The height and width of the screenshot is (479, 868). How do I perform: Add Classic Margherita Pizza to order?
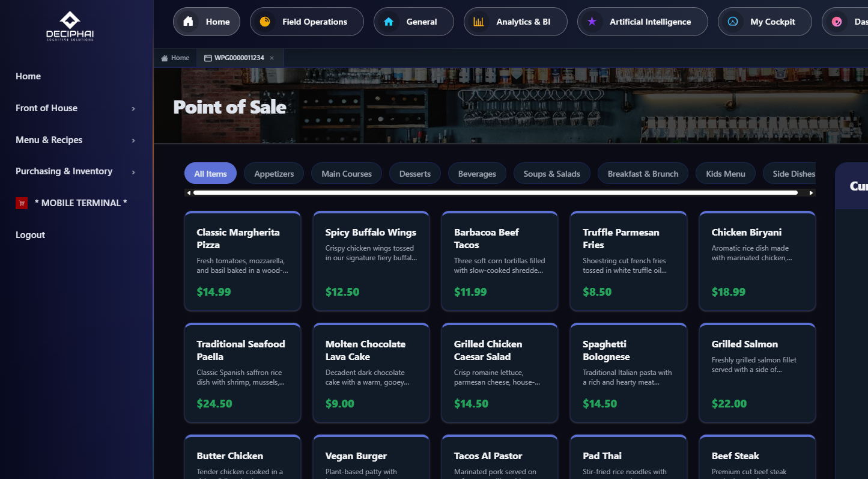point(243,261)
